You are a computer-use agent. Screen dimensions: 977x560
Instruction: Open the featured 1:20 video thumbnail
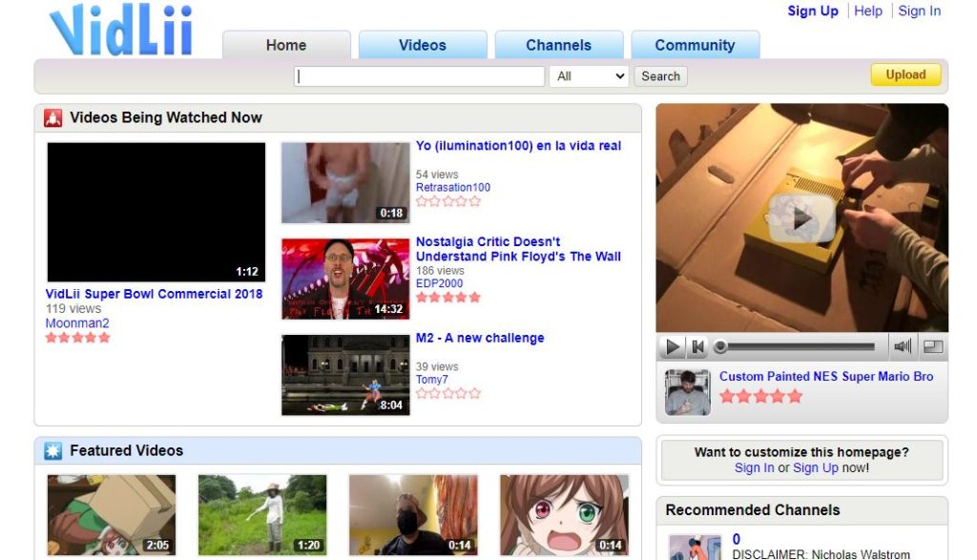coord(262,515)
